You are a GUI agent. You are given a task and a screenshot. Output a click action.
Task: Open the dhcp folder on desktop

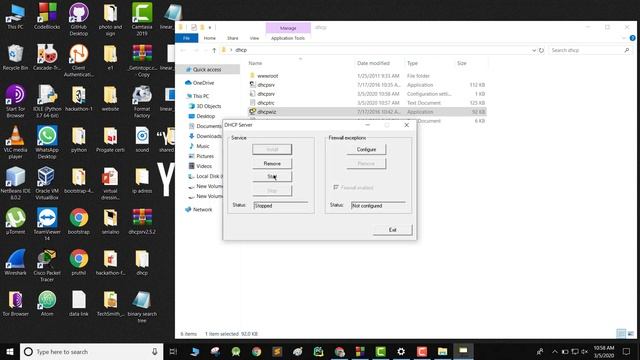click(x=142, y=262)
